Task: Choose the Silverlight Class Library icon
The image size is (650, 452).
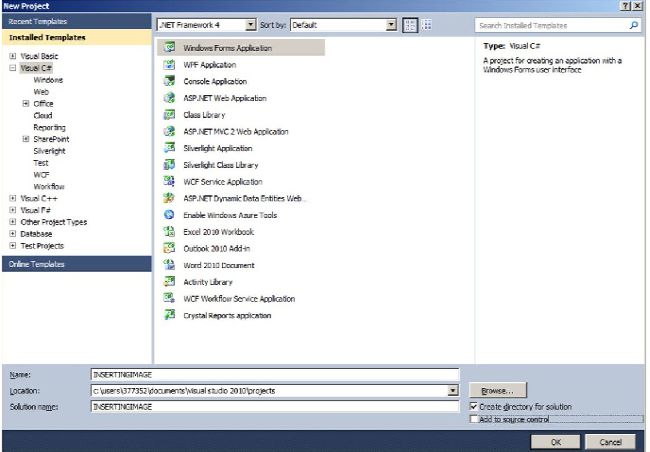Action: pos(169,165)
